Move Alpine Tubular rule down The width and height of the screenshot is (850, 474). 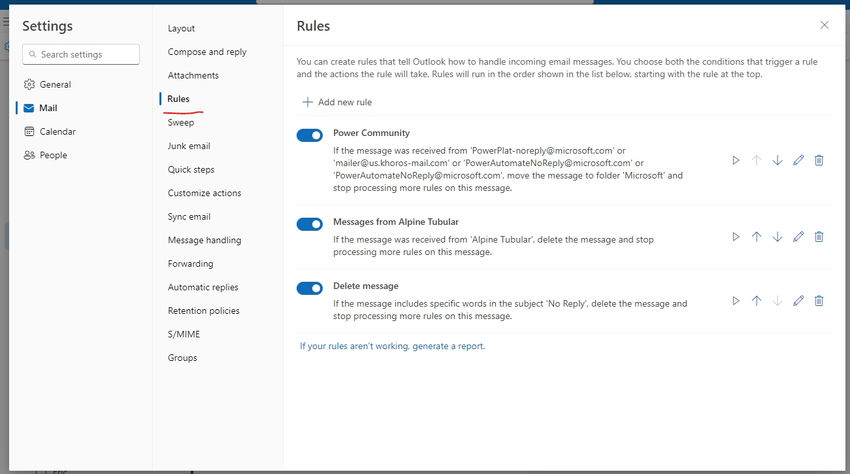click(777, 236)
